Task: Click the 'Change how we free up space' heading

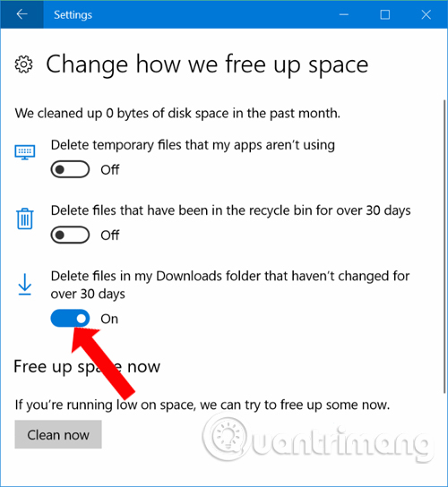Action: (x=207, y=64)
